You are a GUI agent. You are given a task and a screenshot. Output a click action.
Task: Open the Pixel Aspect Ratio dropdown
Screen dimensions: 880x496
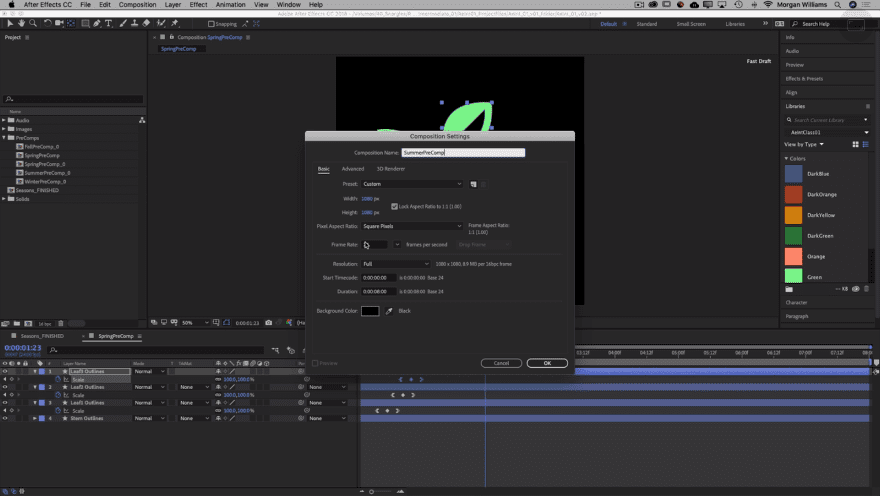(x=412, y=226)
